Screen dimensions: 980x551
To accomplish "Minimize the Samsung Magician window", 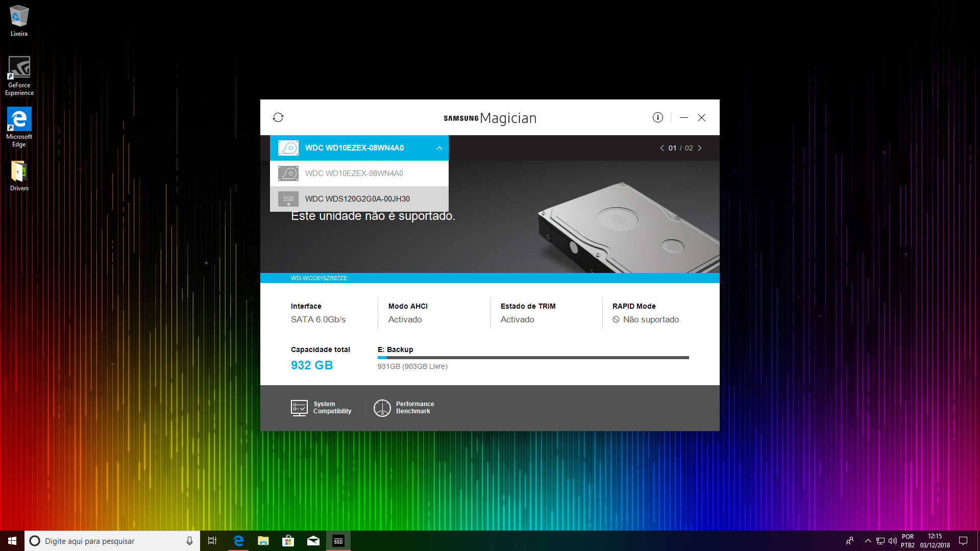I will click(684, 117).
